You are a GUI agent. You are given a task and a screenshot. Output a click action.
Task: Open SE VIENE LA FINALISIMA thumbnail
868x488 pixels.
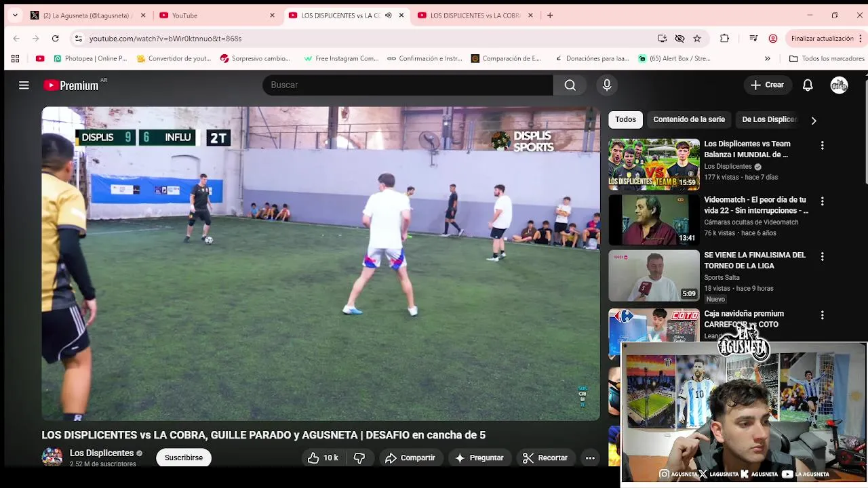tap(654, 276)
